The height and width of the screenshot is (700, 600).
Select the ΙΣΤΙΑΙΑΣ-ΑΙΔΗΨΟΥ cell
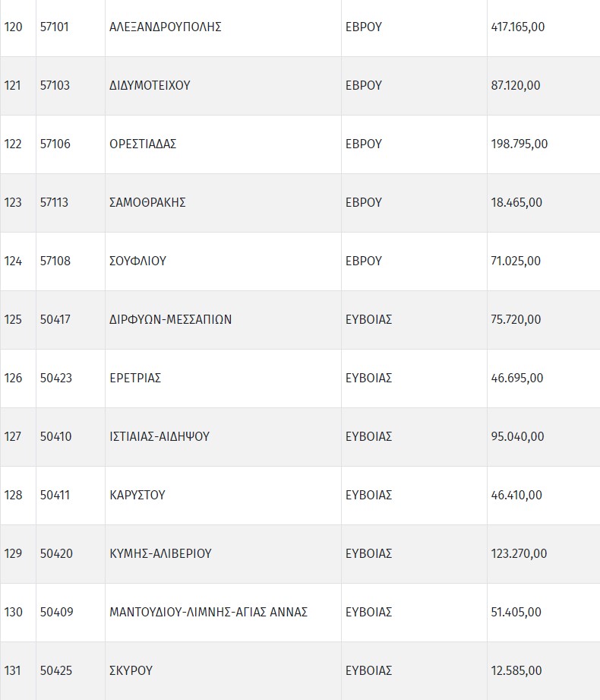point(159,437)
